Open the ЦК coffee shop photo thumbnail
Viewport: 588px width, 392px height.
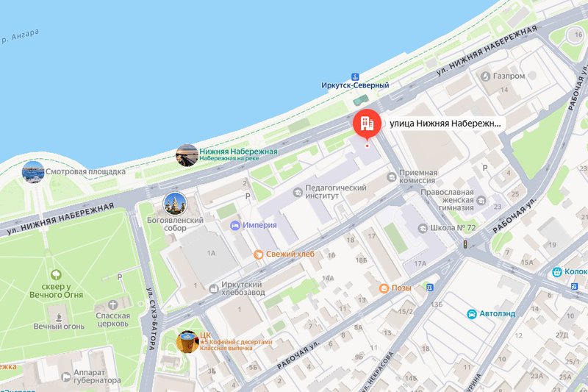tap(187, 342)
